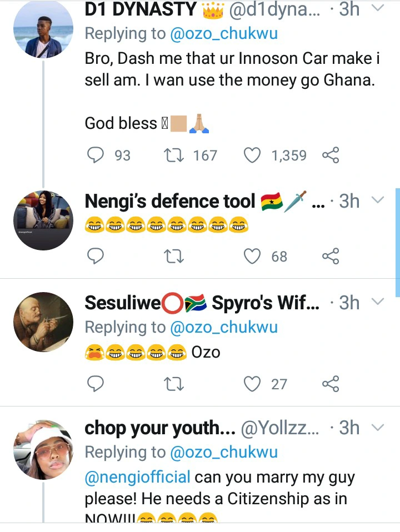Reply to D1 DYNASTY's tweet

coord(96,155)
